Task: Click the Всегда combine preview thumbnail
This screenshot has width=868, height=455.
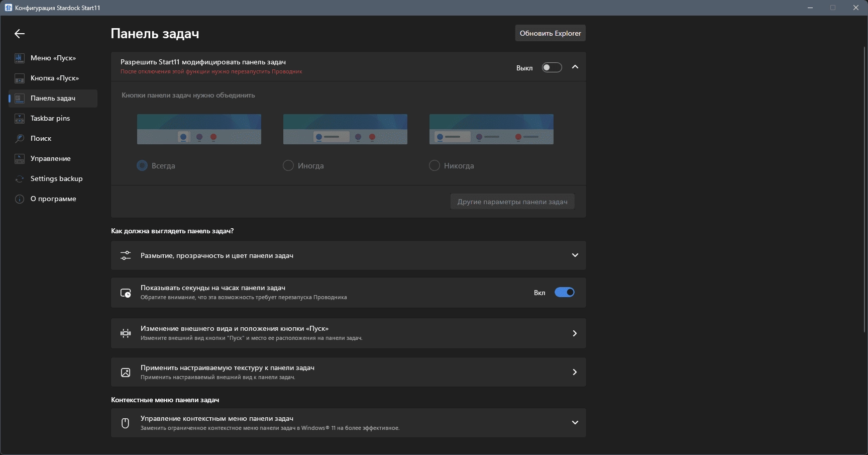Action: (199, 129)
